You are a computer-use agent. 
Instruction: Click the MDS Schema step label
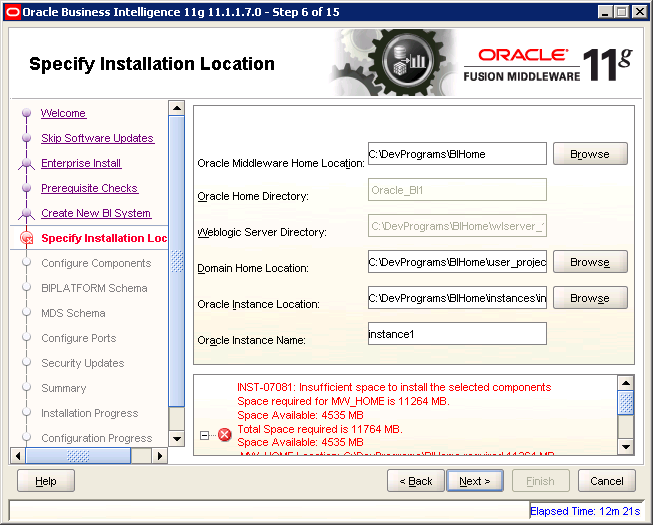click(73, 313)
